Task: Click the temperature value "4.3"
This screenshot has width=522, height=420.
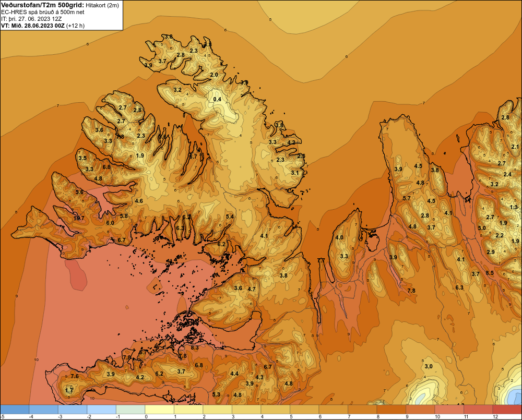Action: tap(259, 377)
